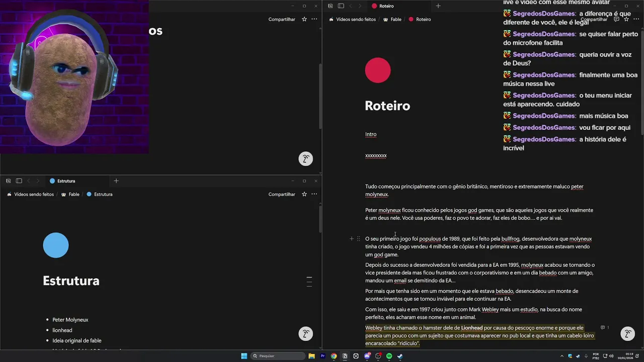
Task: Toggle sidebar in the Roteiro window
Action: coord(341,6)
